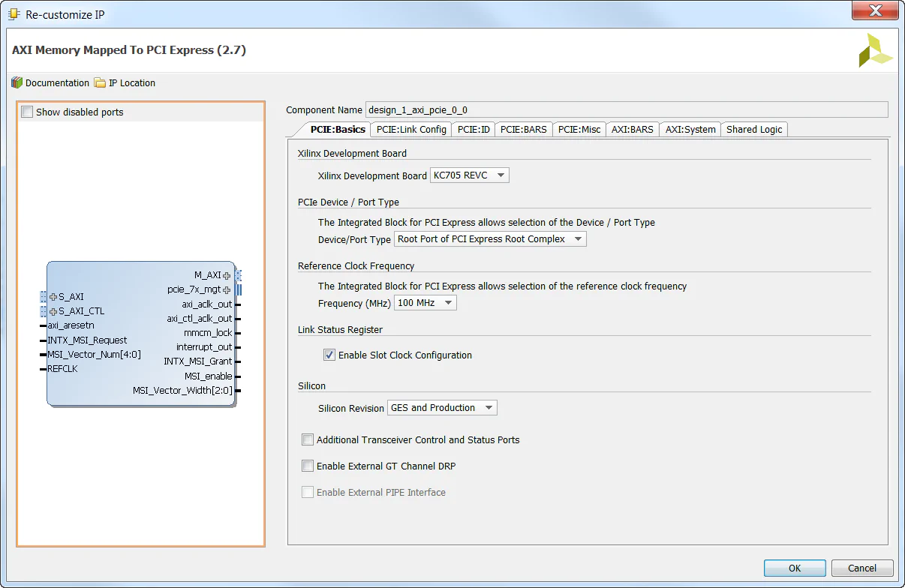Image resolution: width=905 pixels, height=588 pixels.
Task: Toggle Show disabled ports
Action: tap(27, 110)
